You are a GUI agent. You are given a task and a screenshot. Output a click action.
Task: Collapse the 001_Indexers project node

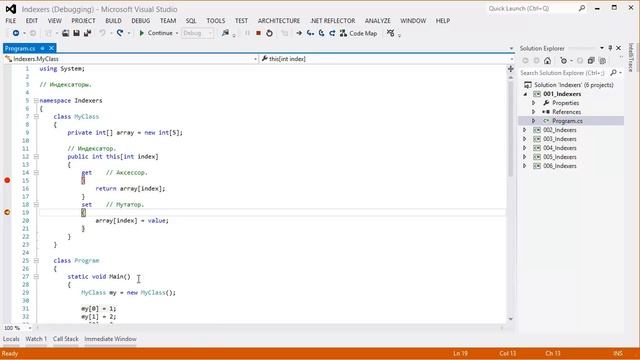pos(525,94)
